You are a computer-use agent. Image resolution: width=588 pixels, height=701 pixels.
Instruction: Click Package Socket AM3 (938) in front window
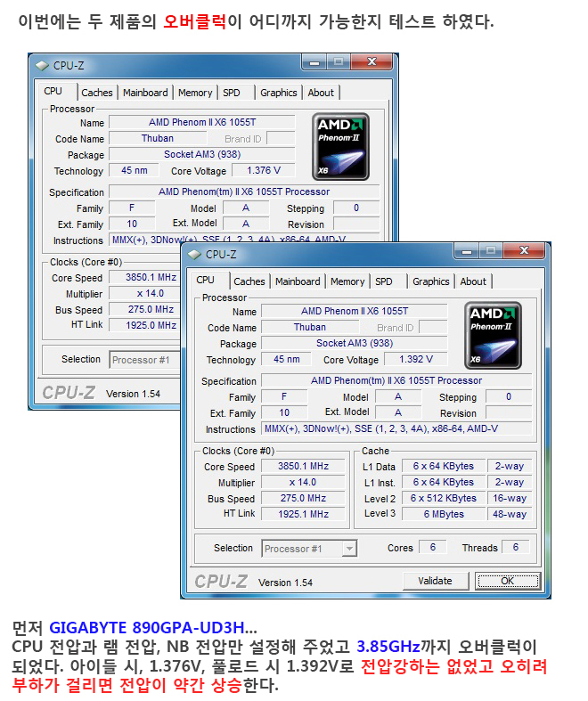pyautogui.click(x=355, y=343)
